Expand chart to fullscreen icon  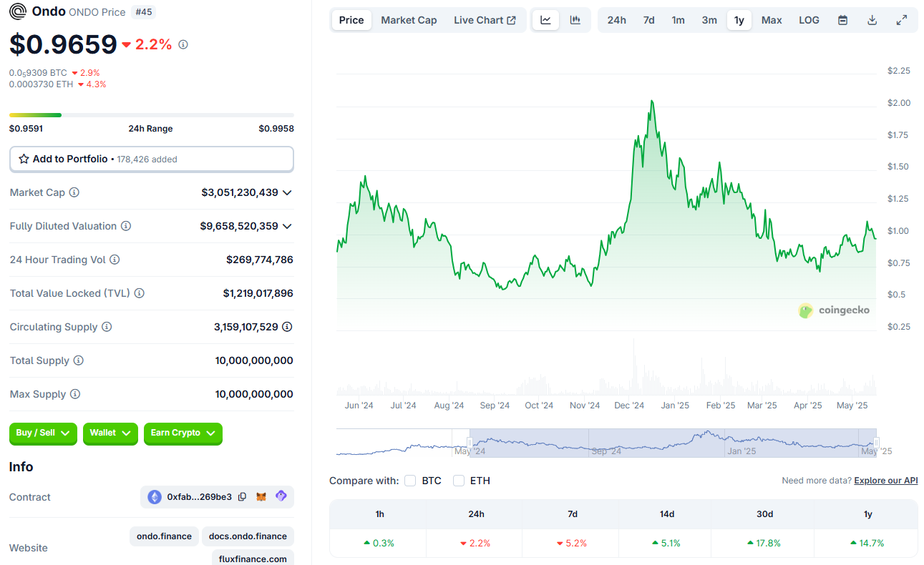click(x=902, y=20)
